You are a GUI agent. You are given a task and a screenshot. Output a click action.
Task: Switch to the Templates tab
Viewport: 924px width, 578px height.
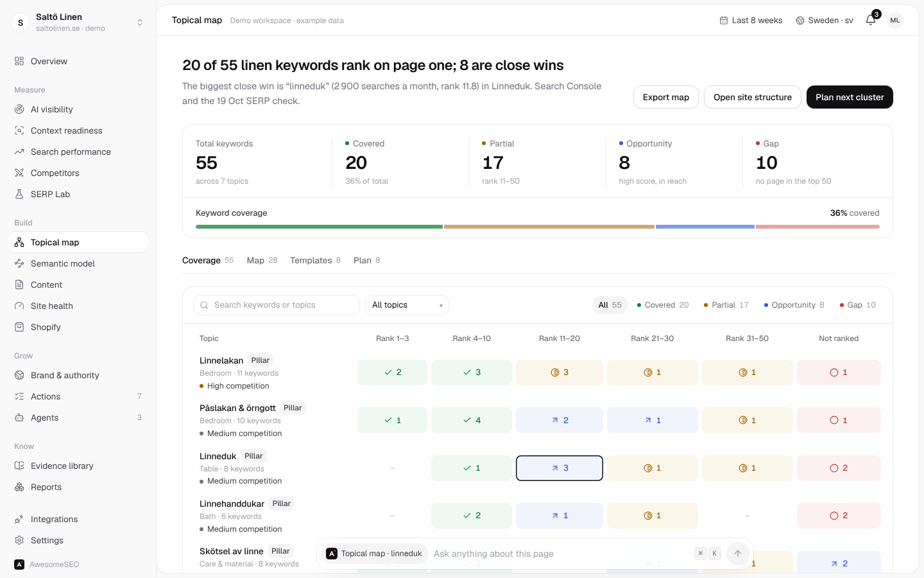click(315, 260)
